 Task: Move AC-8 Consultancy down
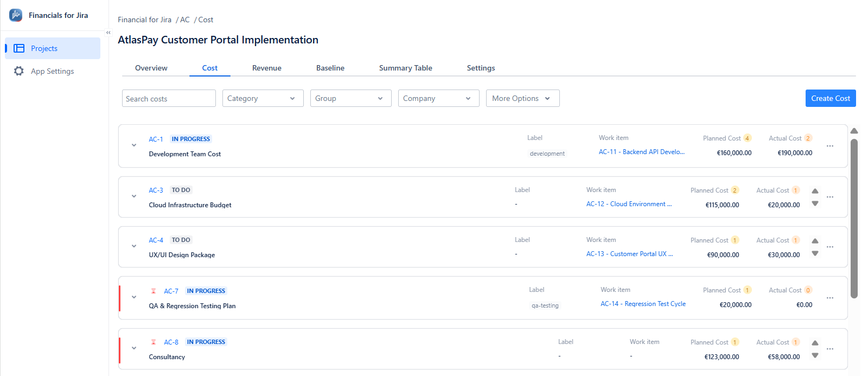coord(815,355)
